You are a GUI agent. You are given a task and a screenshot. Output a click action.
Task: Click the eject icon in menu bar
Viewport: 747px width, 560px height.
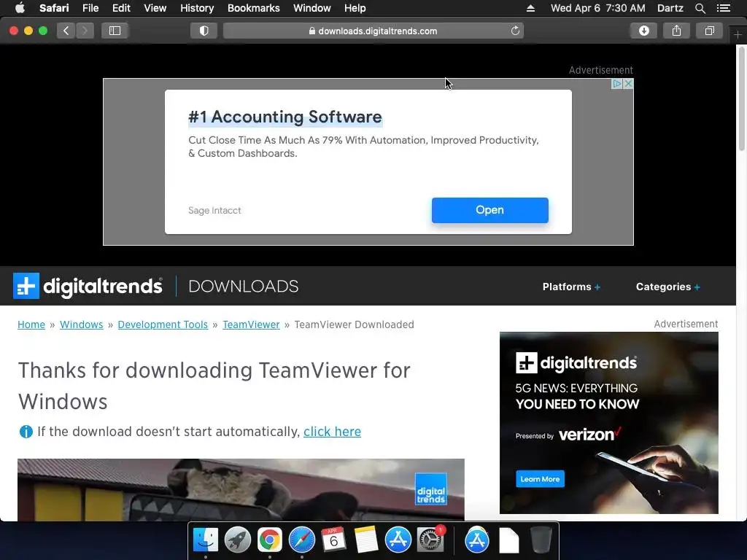pyautogui.click(x=530, y=8)
